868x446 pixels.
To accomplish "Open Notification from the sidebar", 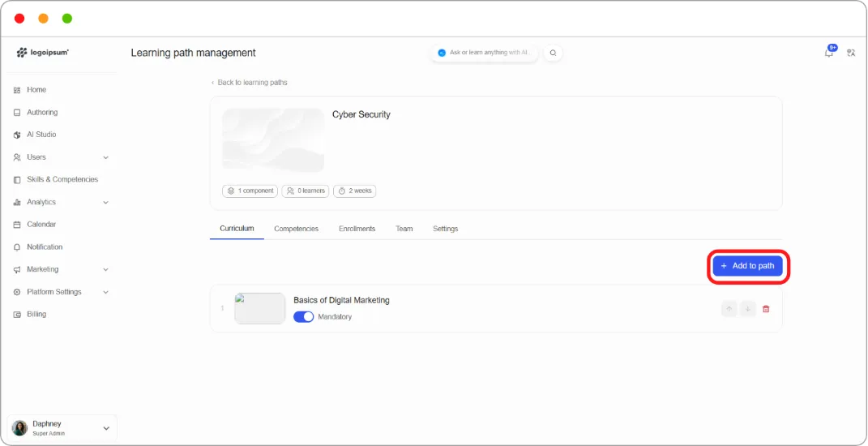I will (x=45, y=247).
